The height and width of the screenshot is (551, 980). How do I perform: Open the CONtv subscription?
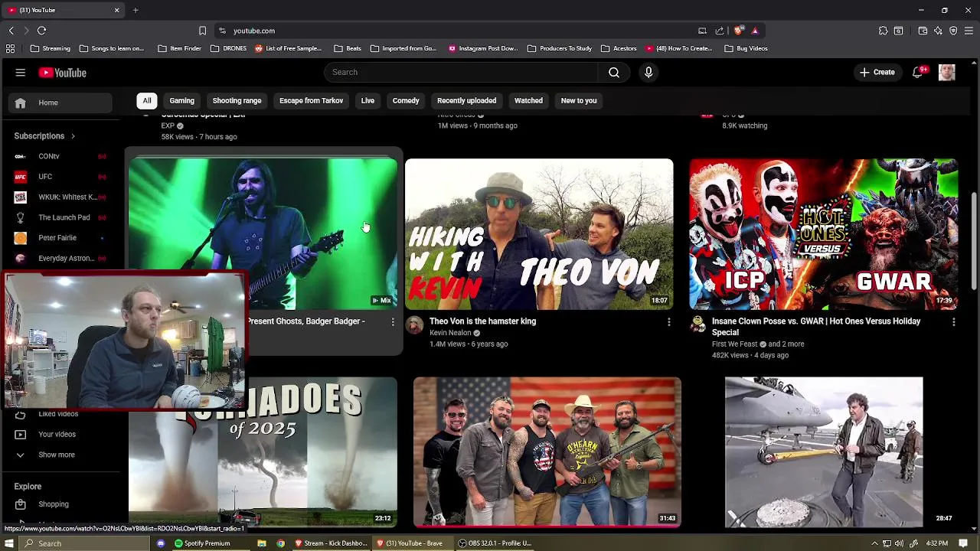60,156
